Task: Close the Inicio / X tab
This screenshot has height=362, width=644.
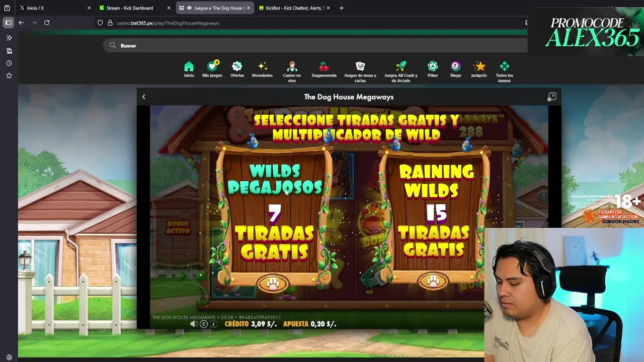Action: pyautogui.click(x=89, y=8)
